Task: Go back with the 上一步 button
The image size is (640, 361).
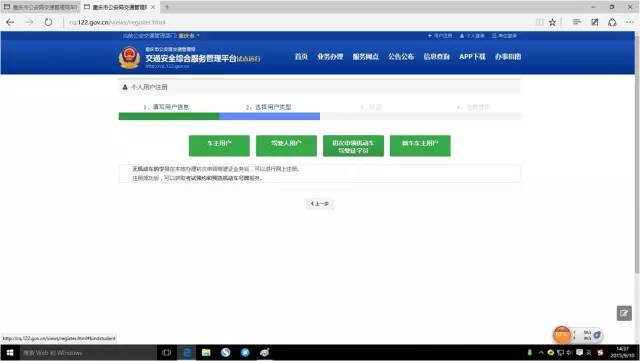Action: click(x=320, y=204)
